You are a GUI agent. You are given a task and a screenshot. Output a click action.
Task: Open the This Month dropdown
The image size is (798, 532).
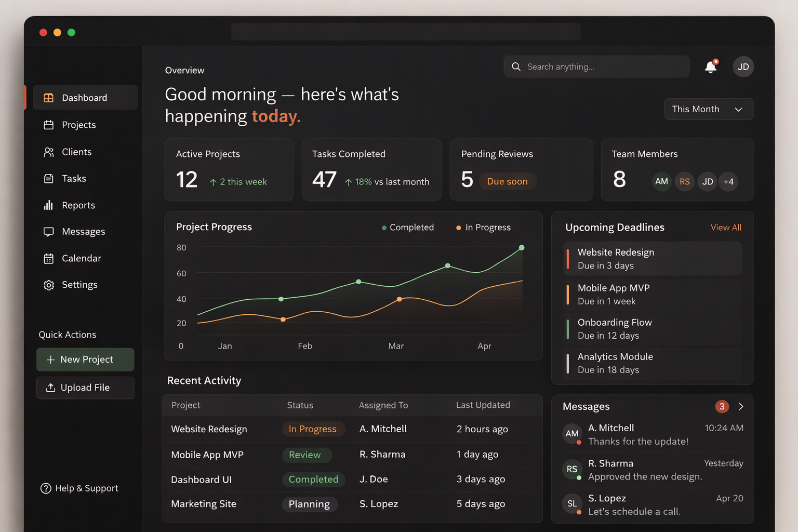pyautogui.click(x=709, y=109)
